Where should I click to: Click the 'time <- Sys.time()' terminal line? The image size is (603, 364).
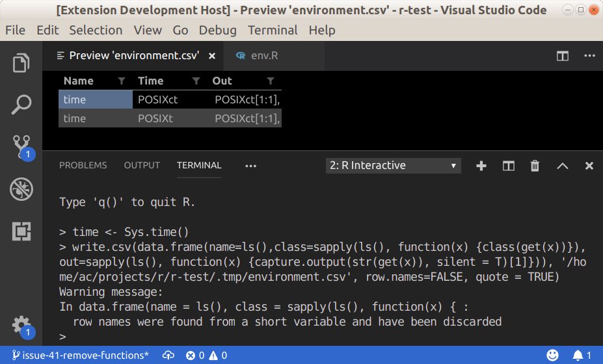(124, 232)
